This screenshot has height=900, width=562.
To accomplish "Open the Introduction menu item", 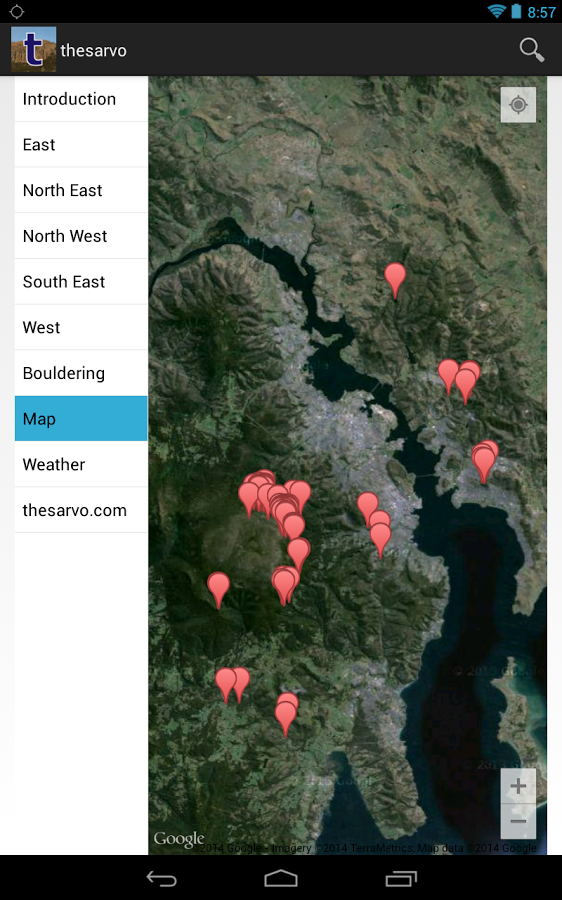I will point(81,99).
